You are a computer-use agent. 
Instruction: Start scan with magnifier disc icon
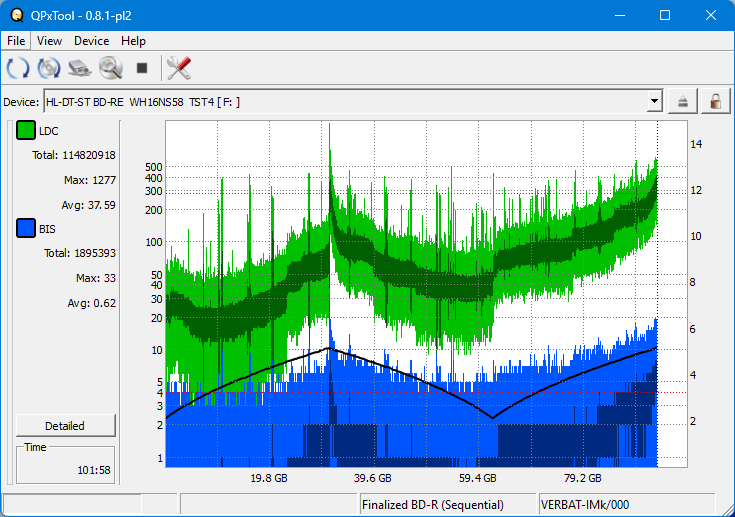(111, 68)
